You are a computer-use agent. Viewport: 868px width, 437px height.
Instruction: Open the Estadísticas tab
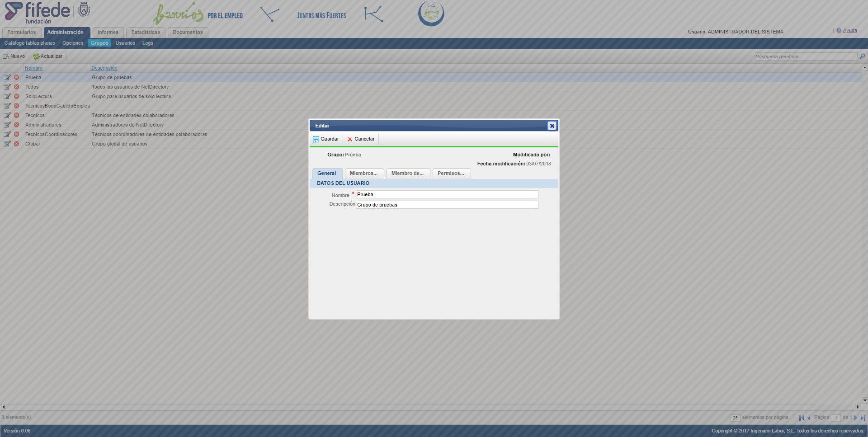pyautogui.click(x=146, y=32)
